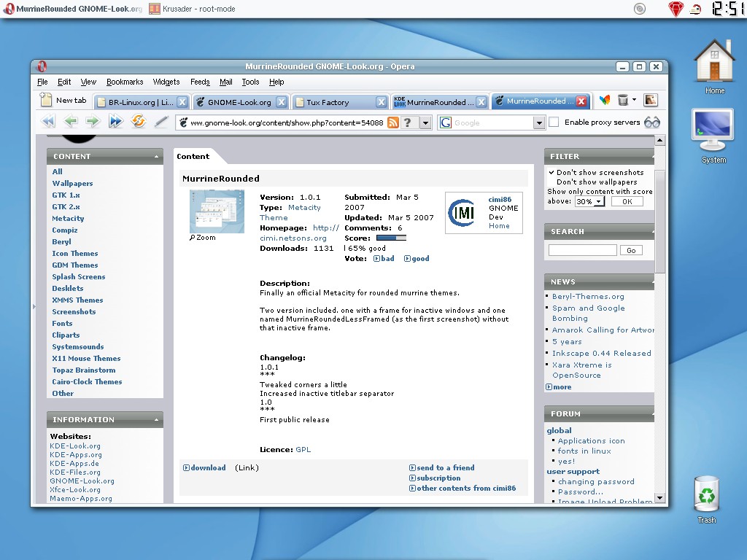Open the trash icon dropdown arrow
Image resolution: width=747 pixels, height=560 pixels.
(x=634, y=99)
